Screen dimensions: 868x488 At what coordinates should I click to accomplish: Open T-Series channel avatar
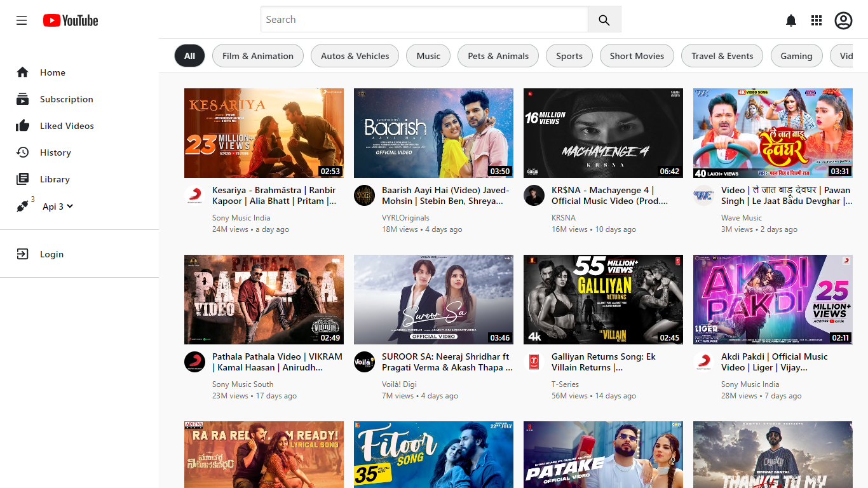[x=534, y=362]
